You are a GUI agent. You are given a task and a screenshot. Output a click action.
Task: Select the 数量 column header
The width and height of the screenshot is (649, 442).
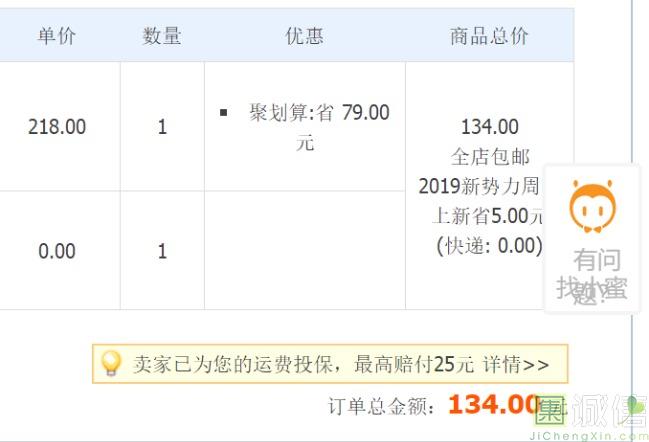pos(162,36)
